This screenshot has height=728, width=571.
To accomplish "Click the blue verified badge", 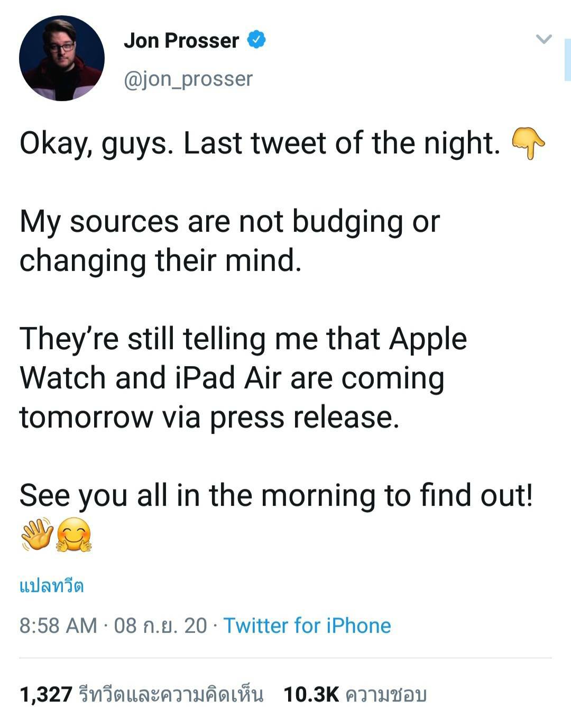I will [x=256, y=40].
